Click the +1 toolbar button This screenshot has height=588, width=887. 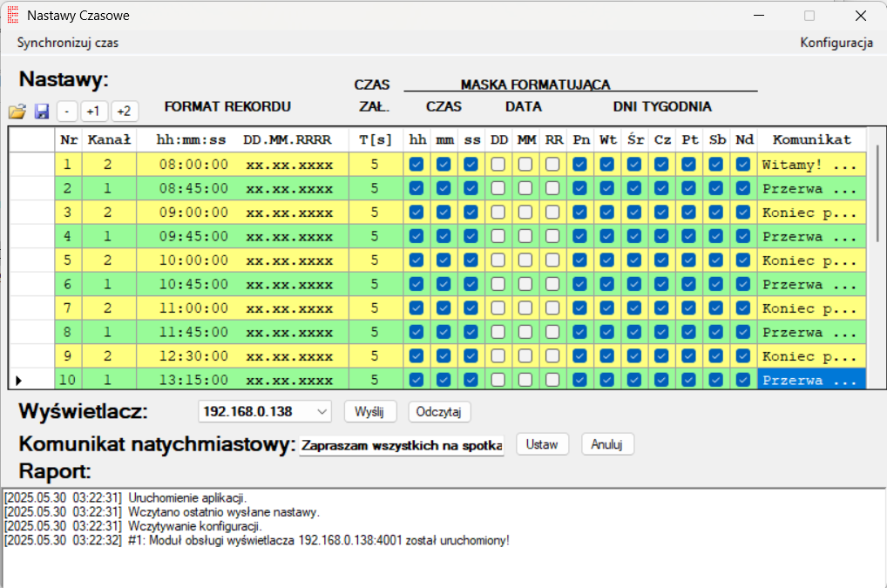pos(93,111)
